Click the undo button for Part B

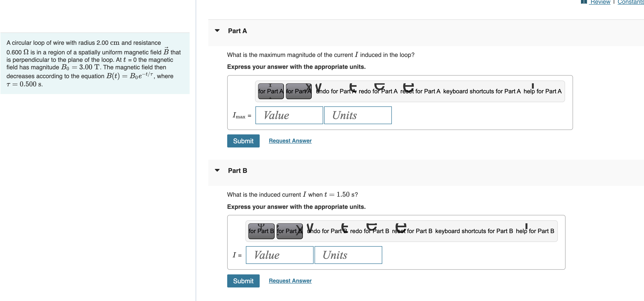click(x=327, y=231)
